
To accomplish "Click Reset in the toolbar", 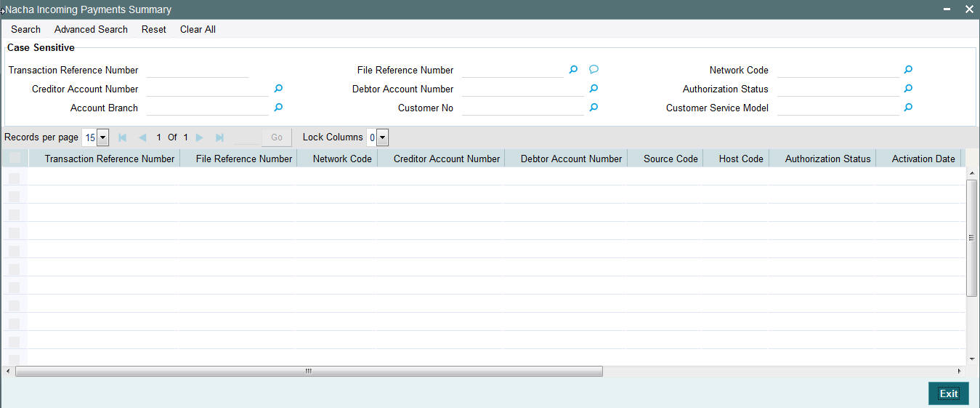I will click(x=154, y=29).
